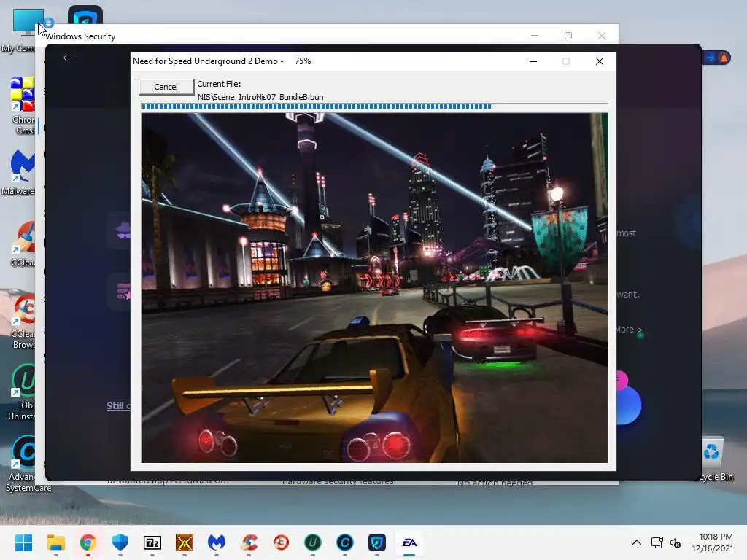Click the current file name NIS\Scene_IntroNis07_BundleB.bun
Image resolution: width=747 pixels, height=560 pixels.
[x=260, y=97]
